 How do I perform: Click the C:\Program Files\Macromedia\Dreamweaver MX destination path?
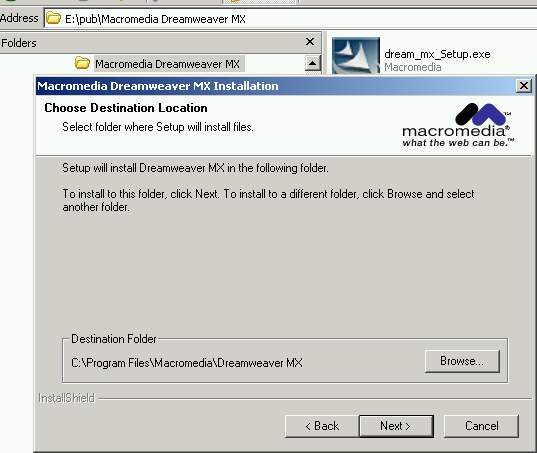[187, 363]
